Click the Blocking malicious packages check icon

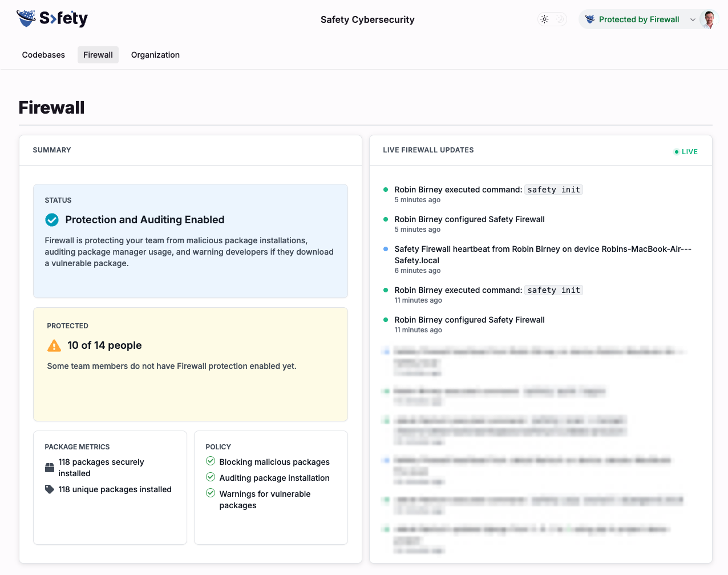pos(211,461)
